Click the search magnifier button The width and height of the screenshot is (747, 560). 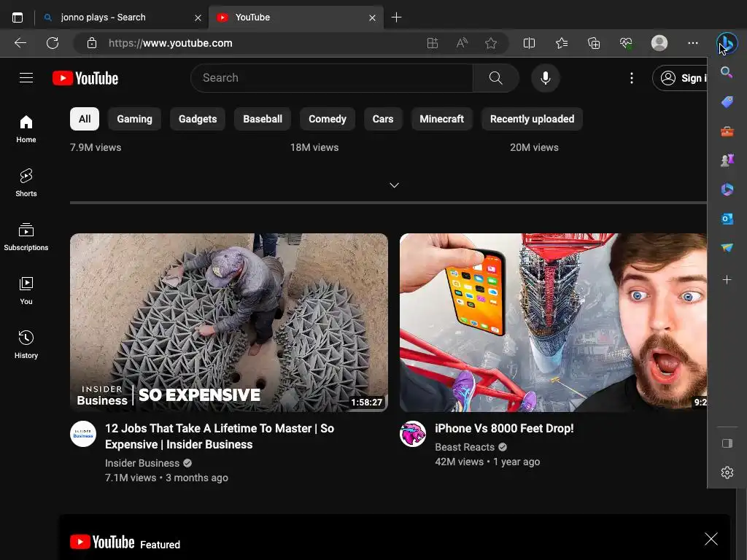(x=495, y=78)
